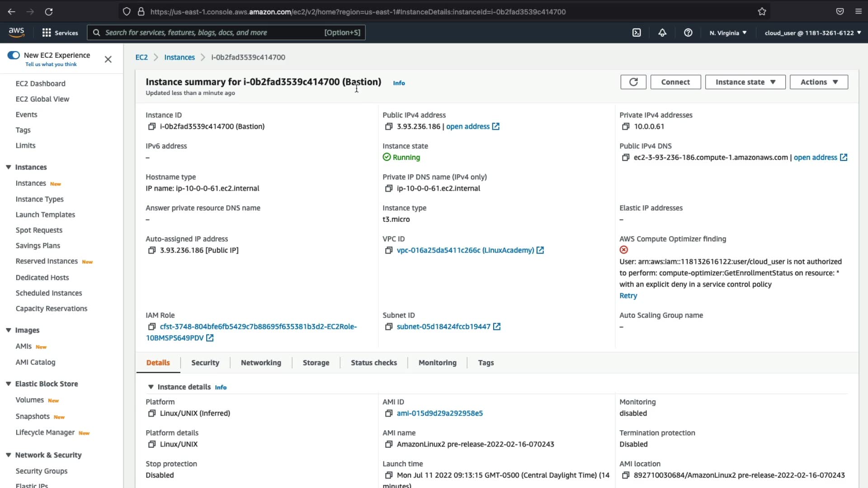Screen dimensions: 868x488
Task: Click the help question mark icon
Action: coord(688,33)
